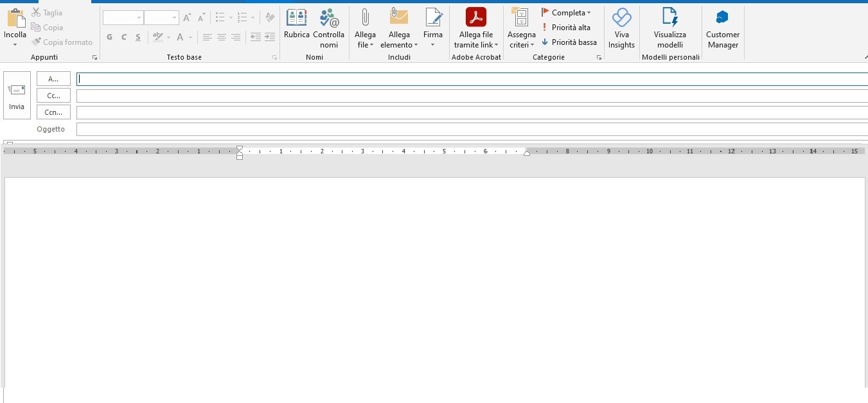
Task: Open bullet list style dropdown arrow
Action: pyautogui.click(x=231, y=18)
